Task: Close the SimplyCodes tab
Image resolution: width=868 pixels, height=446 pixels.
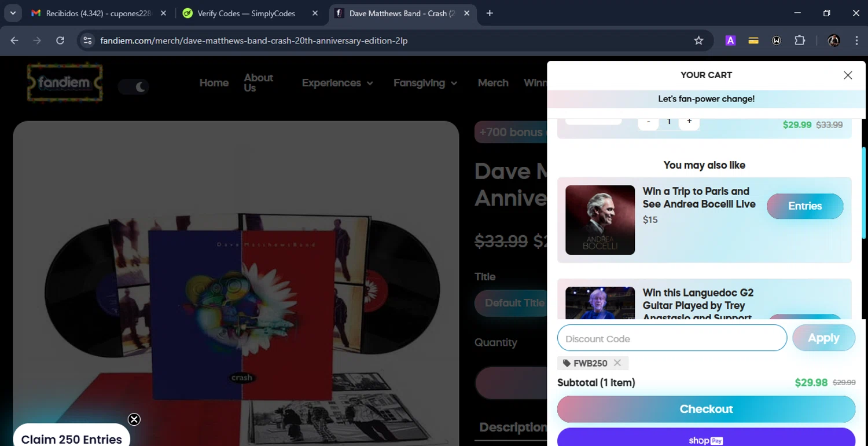Action: [315, 13]
